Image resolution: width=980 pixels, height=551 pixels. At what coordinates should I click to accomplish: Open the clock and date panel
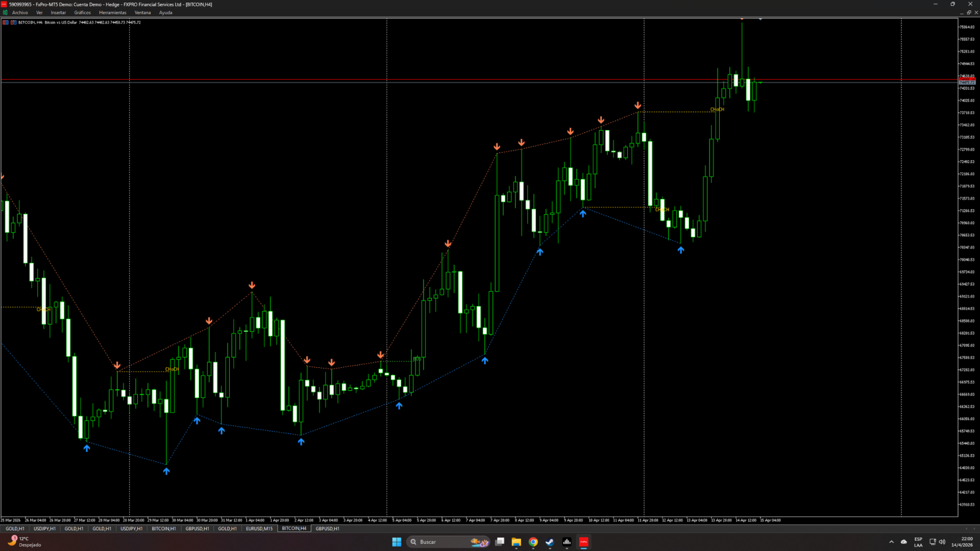962,542
